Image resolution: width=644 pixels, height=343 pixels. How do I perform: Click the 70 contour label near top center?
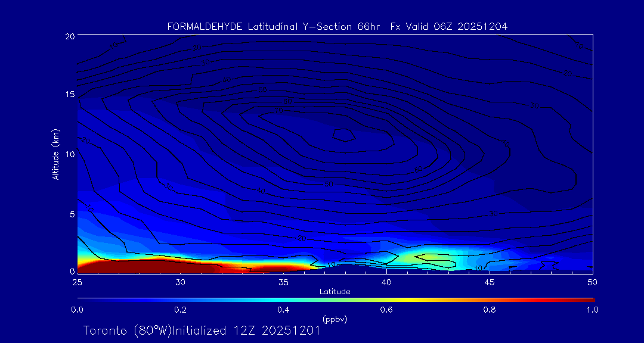[x=279, y=110]
